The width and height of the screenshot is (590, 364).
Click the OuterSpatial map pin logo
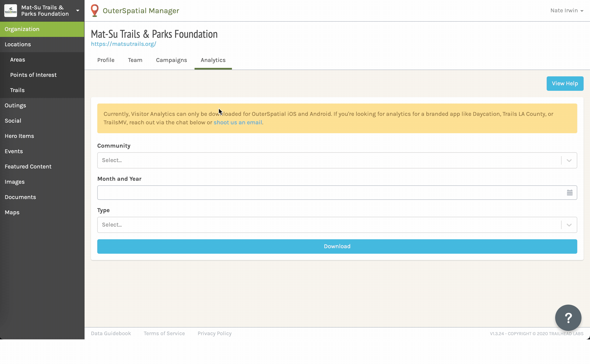point(95,11)
